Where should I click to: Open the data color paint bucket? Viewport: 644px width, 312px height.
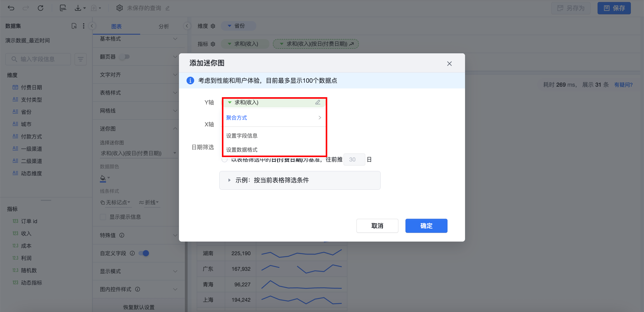103,178
